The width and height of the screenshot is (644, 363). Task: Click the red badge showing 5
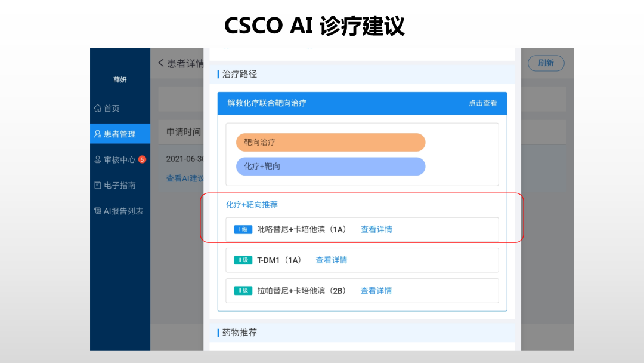pos(142,159)
